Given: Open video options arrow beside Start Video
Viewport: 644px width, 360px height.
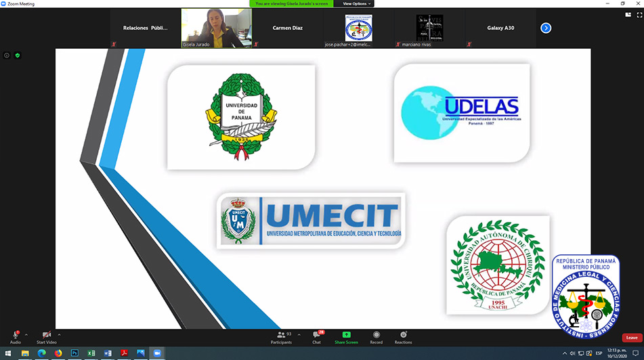Looking at the screenshot, I should point(59,334).
